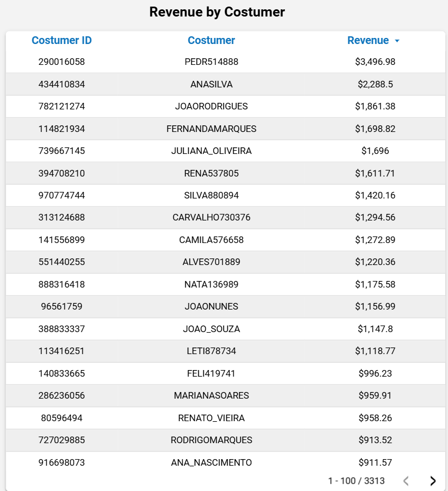The width and height of the screenshot is (448, 491).
Task: Sort table by Costumer ID column
Action: pos(62,40)
